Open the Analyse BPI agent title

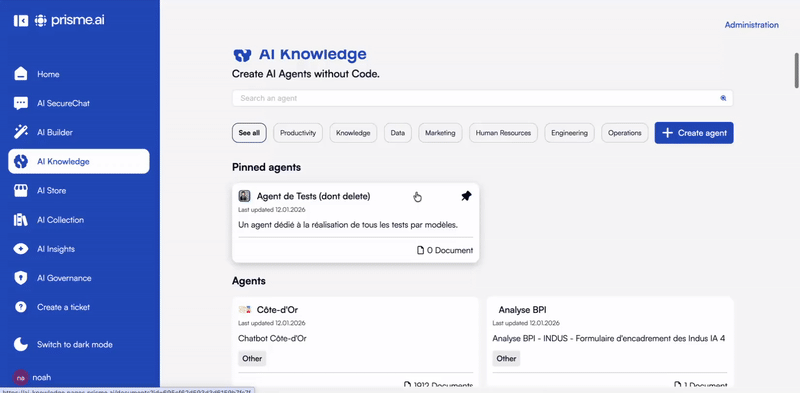pos(522,310)
